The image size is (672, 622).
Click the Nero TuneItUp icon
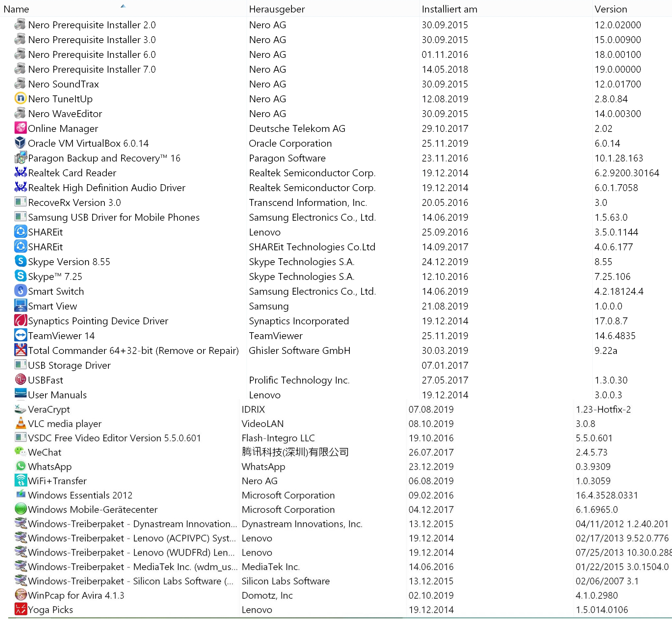pos(20,99)
